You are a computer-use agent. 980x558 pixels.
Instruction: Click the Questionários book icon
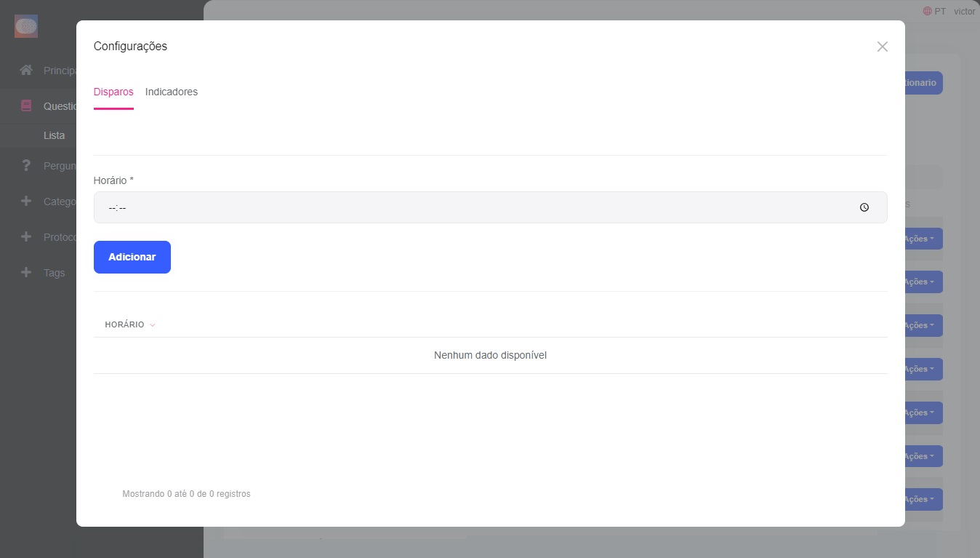[26, 105]
